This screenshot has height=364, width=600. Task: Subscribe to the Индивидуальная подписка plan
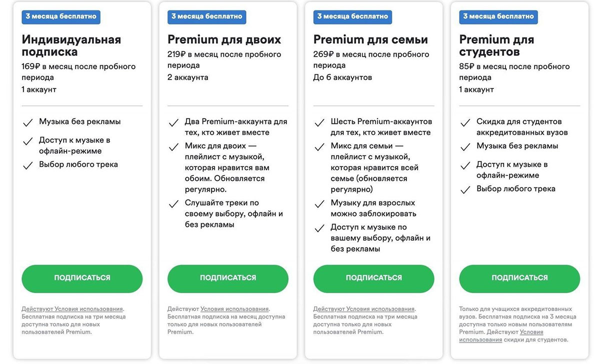coord(82,278)
